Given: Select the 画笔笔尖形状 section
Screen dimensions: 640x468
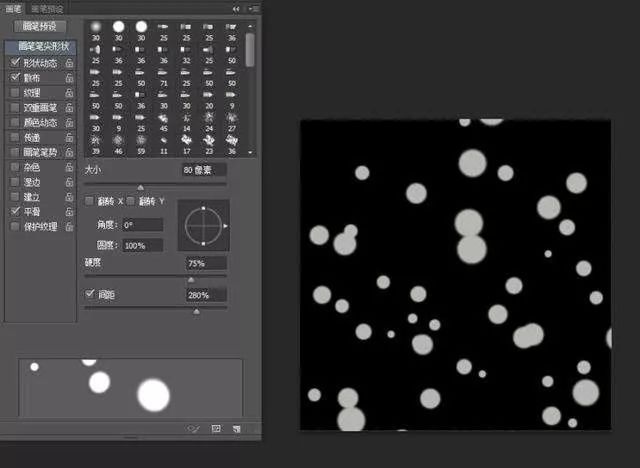Looking at the screenshot, I should (40, 47).
